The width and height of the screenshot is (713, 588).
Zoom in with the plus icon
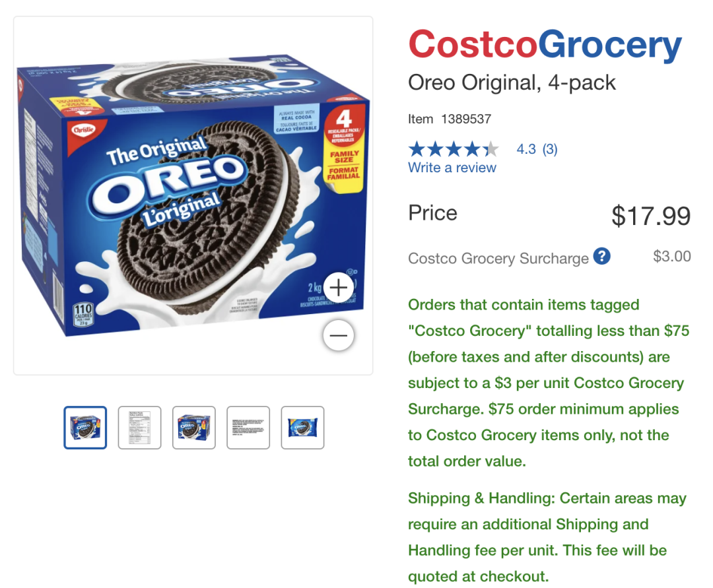click(338, 288)
